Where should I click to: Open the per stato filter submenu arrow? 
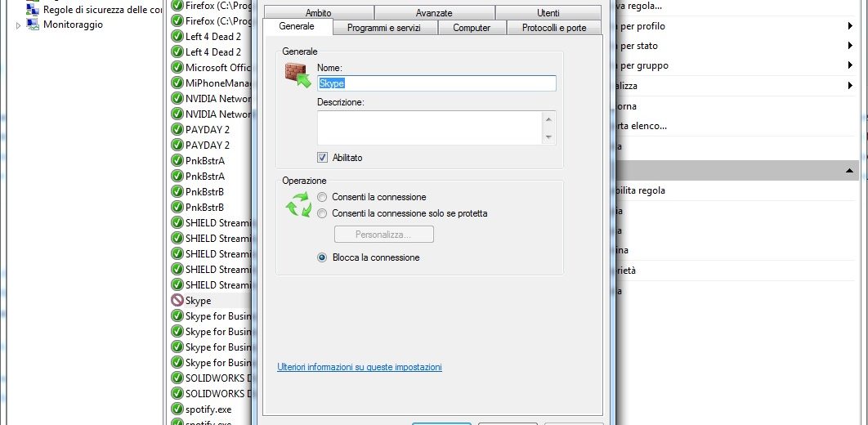click(850, 46)
